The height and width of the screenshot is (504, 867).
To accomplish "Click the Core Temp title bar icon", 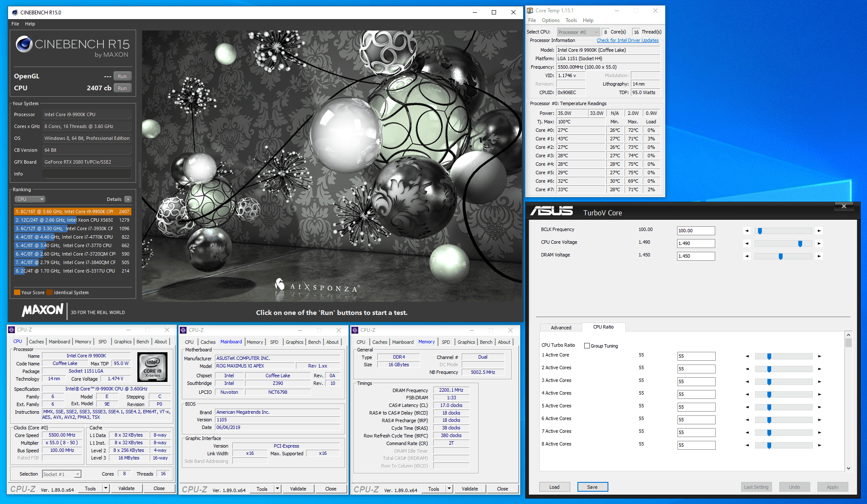I will [x=530, y=11].
